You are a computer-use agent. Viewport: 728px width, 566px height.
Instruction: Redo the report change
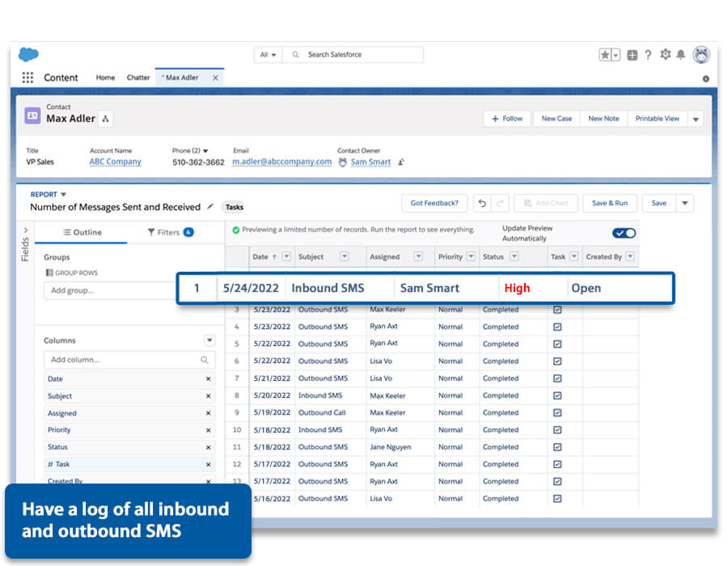click(500, 203)
